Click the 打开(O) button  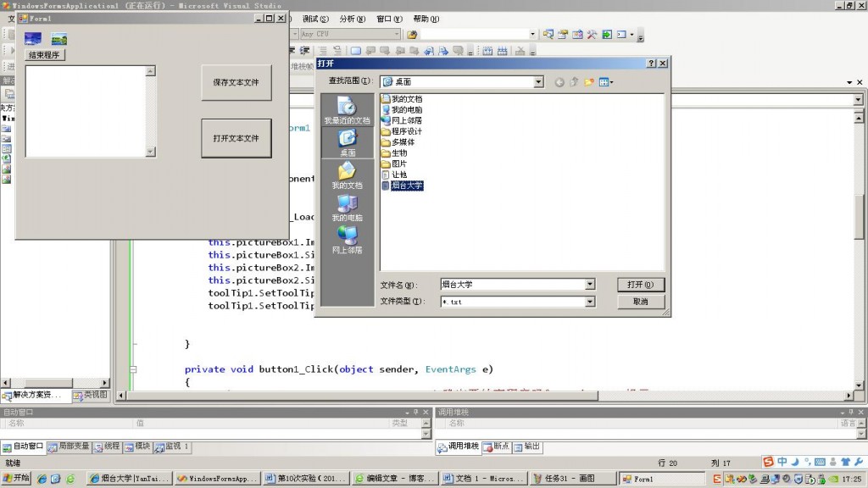pyautogui.click(x=641, y=285)
